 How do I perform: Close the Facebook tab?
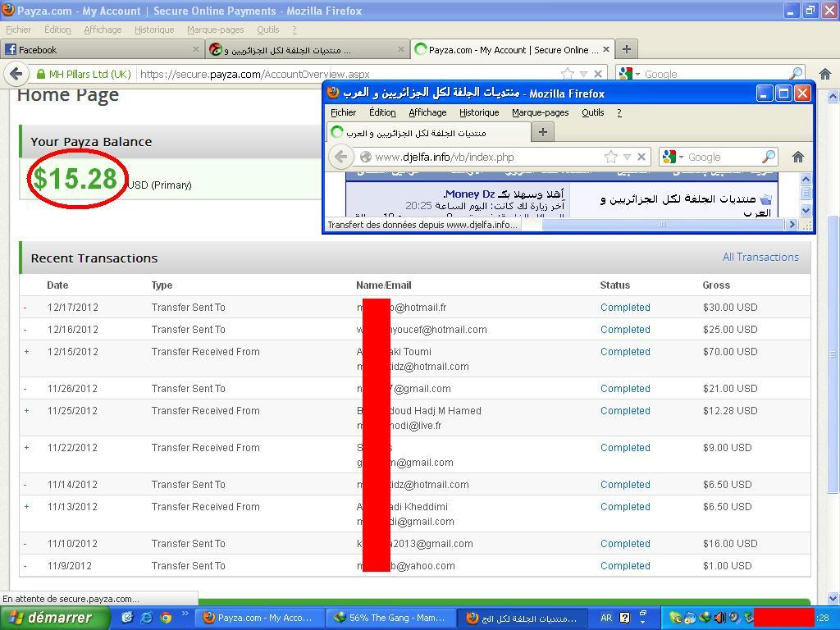(196, 49)
